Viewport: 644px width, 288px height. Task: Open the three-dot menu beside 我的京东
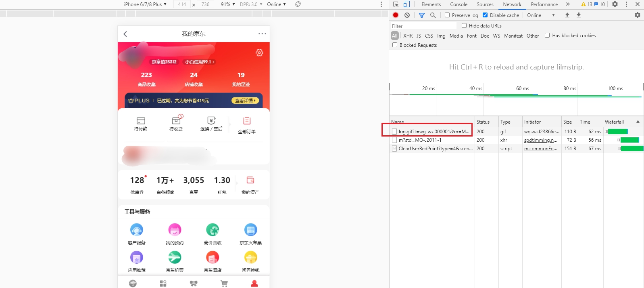(262, 34)
